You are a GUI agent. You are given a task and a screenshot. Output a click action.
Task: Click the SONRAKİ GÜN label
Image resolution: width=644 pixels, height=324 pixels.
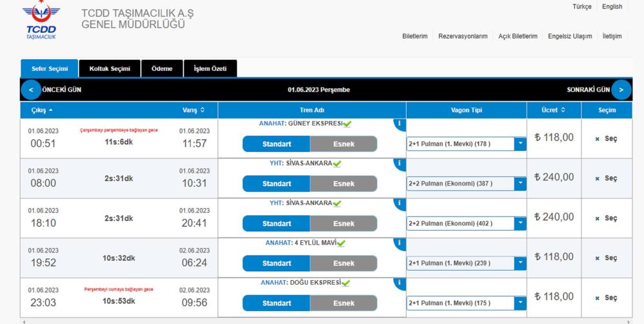coord(588,90)
